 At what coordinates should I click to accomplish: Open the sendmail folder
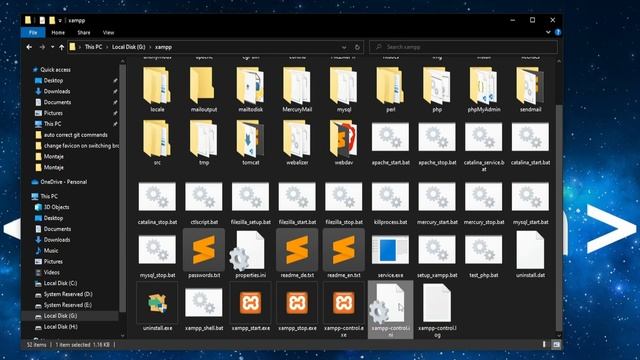coord(530,90)
